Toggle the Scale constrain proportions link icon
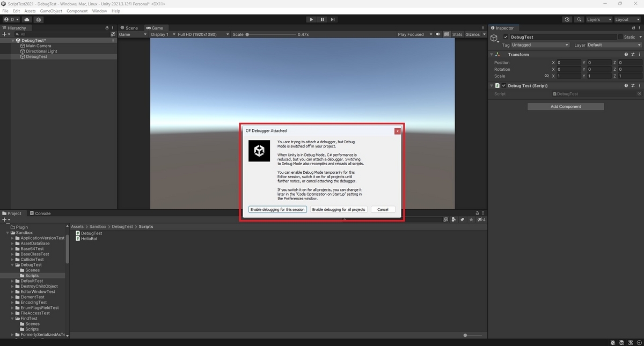This screenshot has width=644, height=346. [546, 76]
